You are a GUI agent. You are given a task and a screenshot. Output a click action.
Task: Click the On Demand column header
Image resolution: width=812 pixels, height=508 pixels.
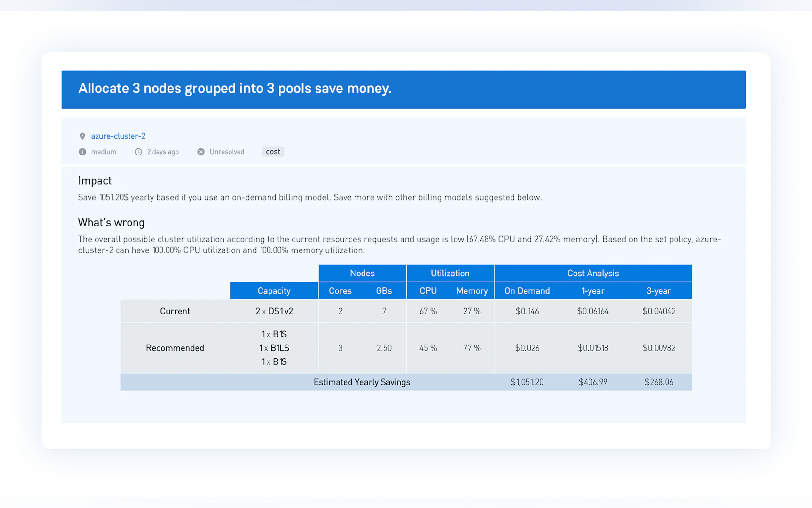click(x=527, y=290)
